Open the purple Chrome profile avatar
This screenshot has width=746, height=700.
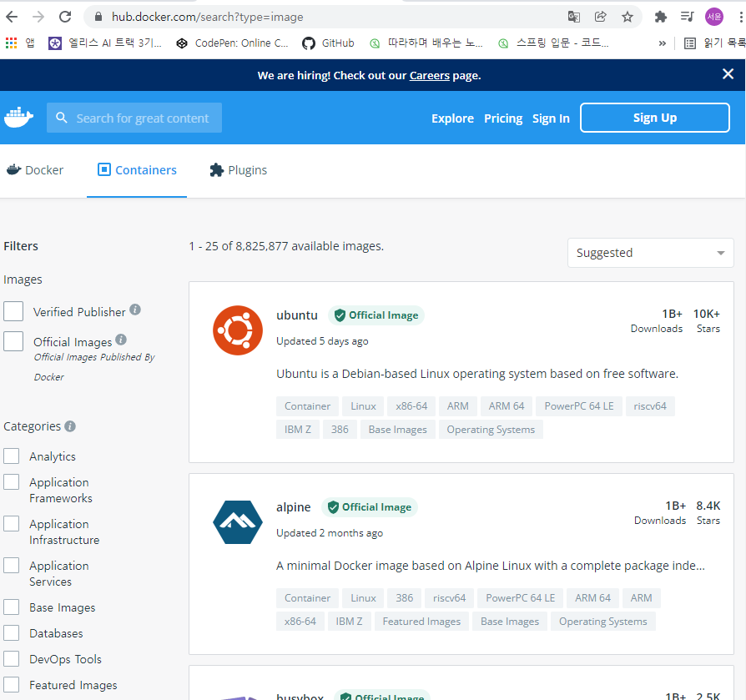714,18
